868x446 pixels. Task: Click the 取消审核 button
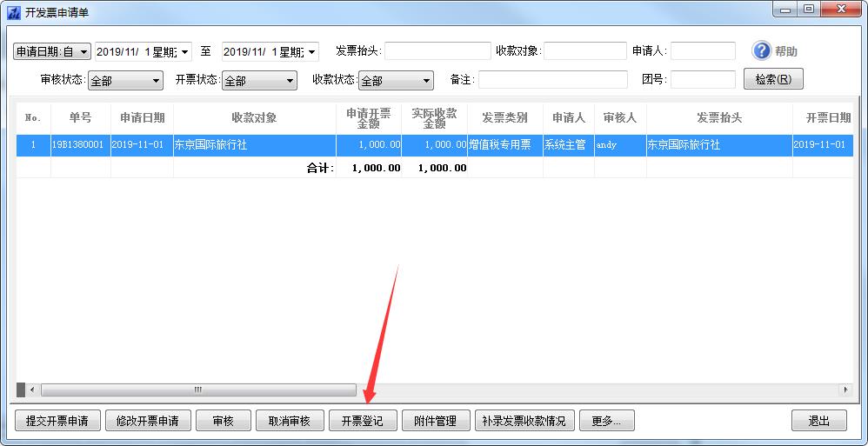click(x=290, y=421)
